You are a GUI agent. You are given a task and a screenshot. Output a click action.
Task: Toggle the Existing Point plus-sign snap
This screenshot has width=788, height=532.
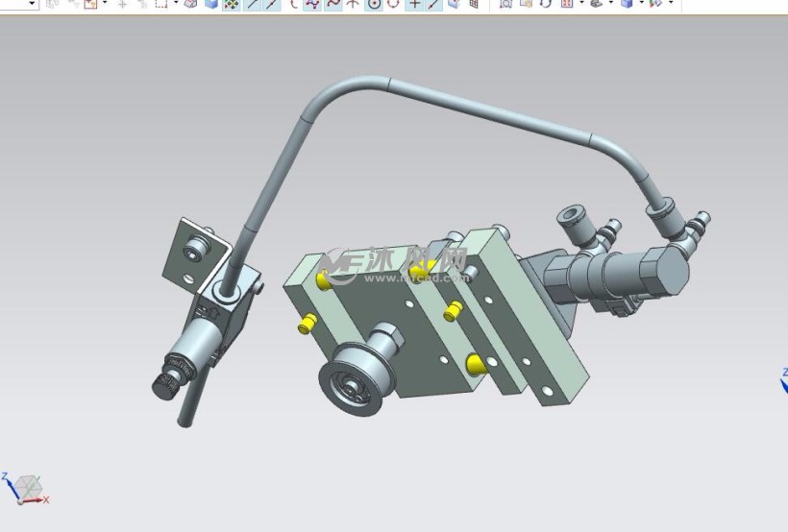tap(414, 4)
